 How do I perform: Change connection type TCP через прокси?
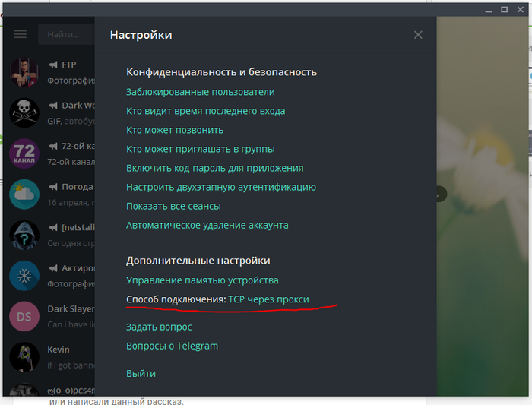(268, 299)
